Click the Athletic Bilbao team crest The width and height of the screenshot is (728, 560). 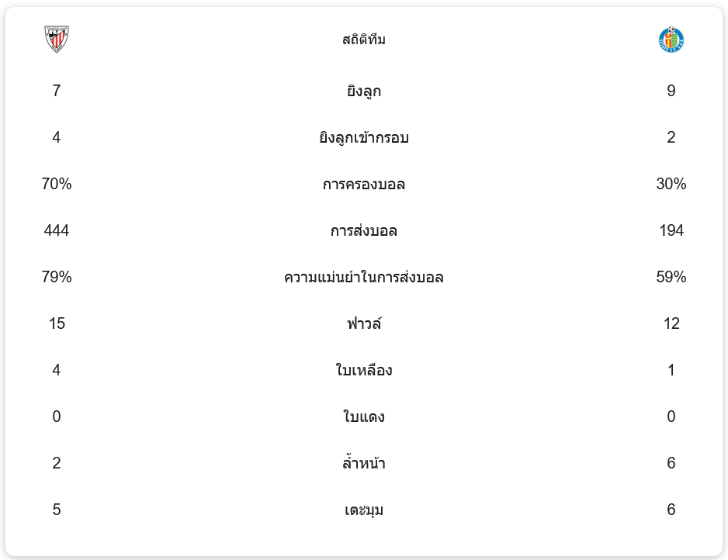pos(57,40)
